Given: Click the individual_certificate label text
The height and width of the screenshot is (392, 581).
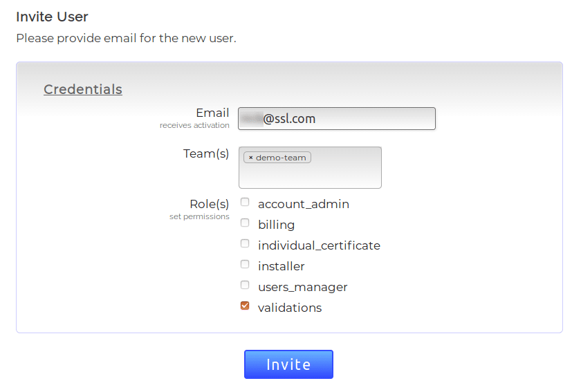Looking at the screenshot, I should [x=319, y=245].
